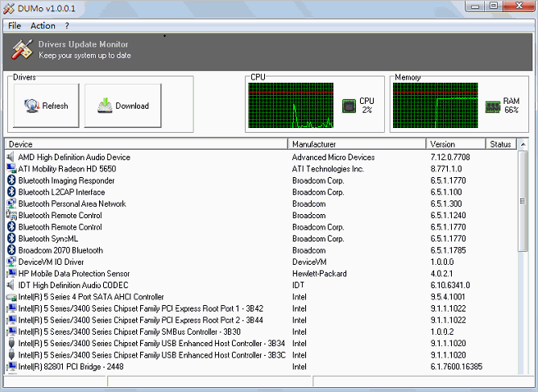The height and width of the screenshot is (392, 538).
Task: Click drive icon of Intel SATA AHCI Controller
Action: pos(11,297)
